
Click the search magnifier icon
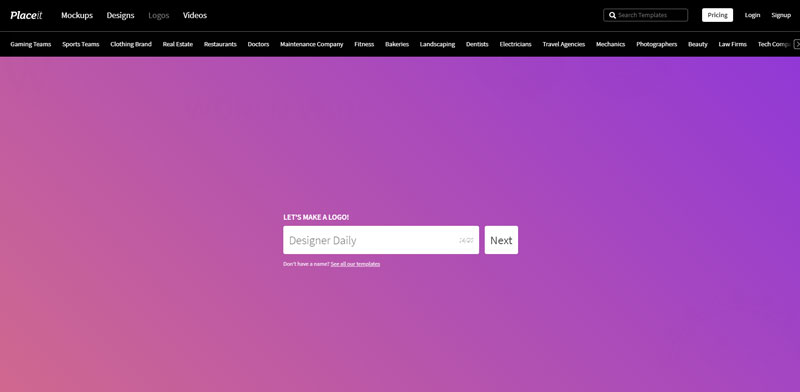[612, 15]
